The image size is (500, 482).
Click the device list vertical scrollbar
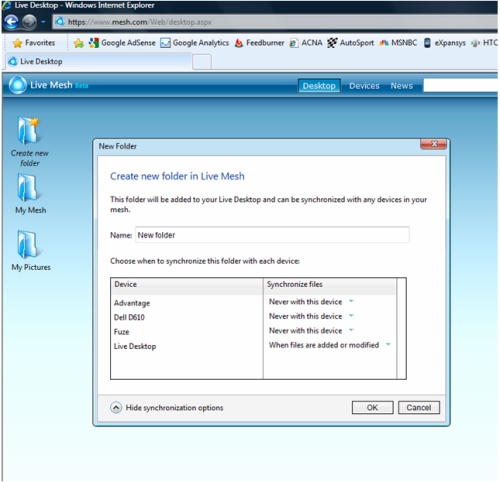click(401, 329)
